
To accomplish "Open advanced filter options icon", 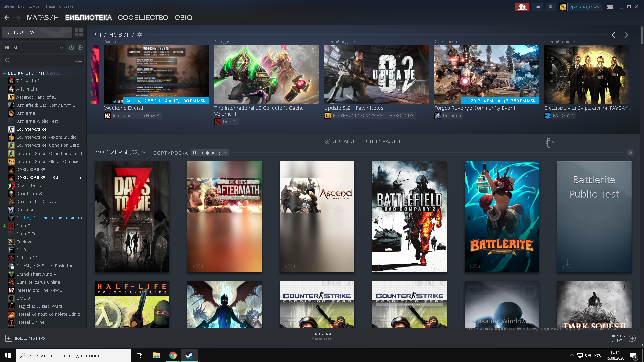I will (x=79, y=60).
